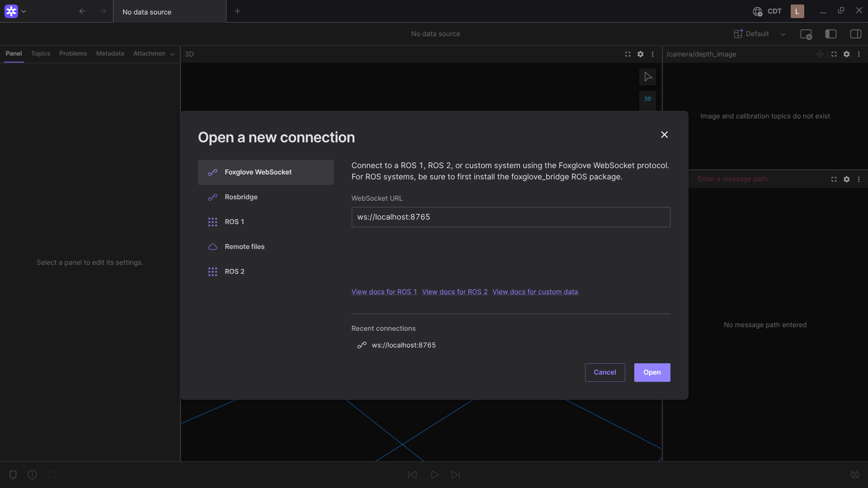Open 3D panel settings gear

640,54
